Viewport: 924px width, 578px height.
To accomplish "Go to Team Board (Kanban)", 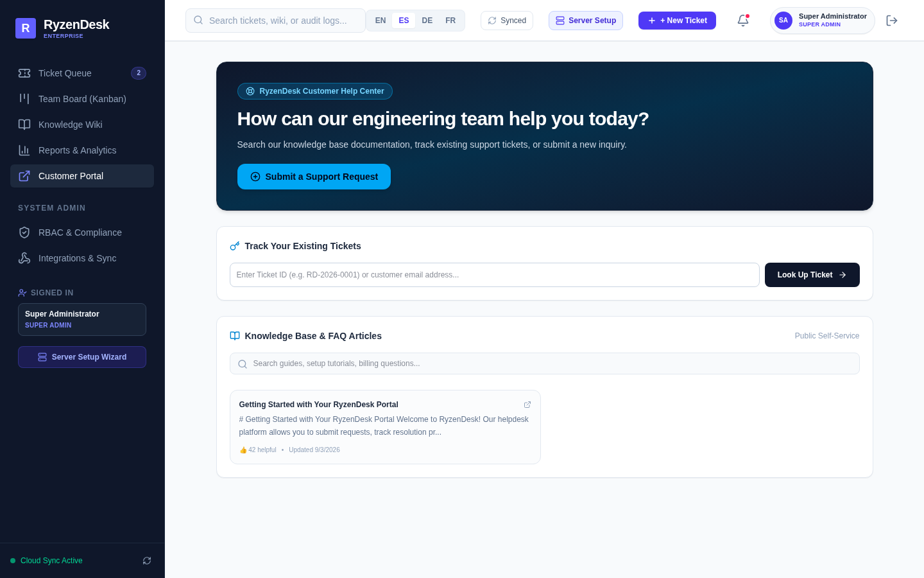I will [x=82, y=99].
